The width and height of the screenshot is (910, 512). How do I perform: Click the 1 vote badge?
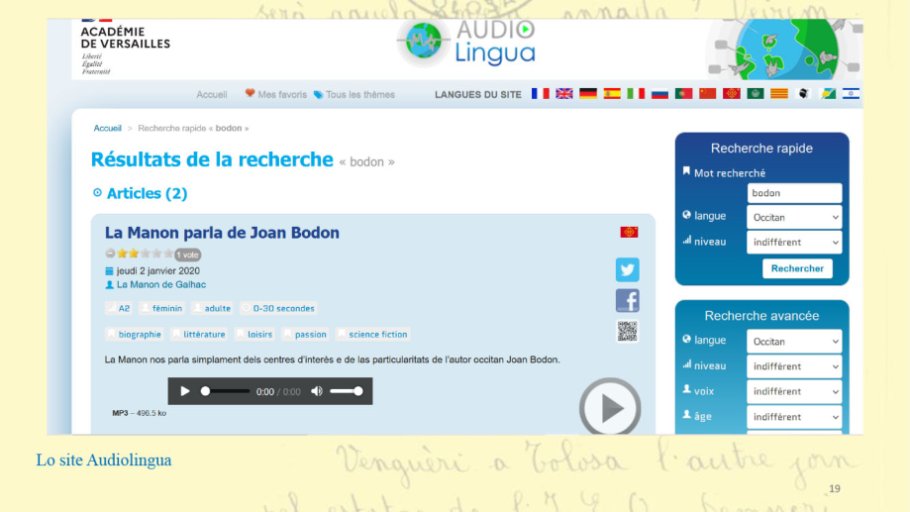click(187, 255)
